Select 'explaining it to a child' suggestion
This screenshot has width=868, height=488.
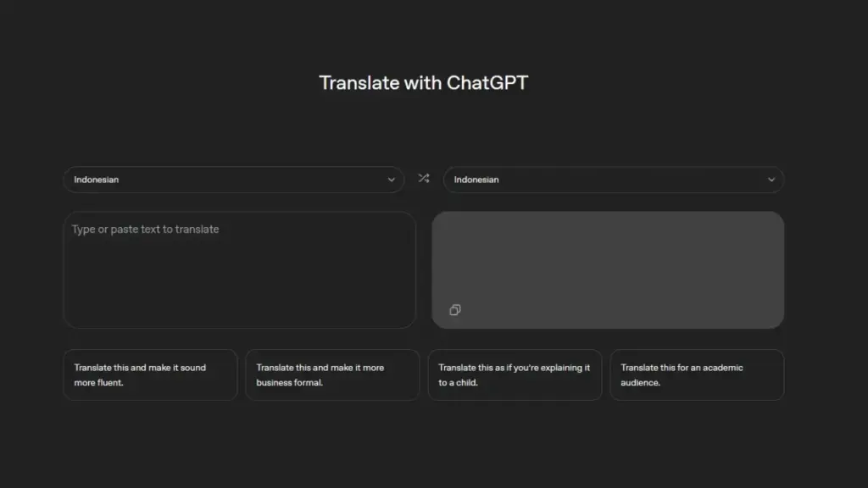515,374
